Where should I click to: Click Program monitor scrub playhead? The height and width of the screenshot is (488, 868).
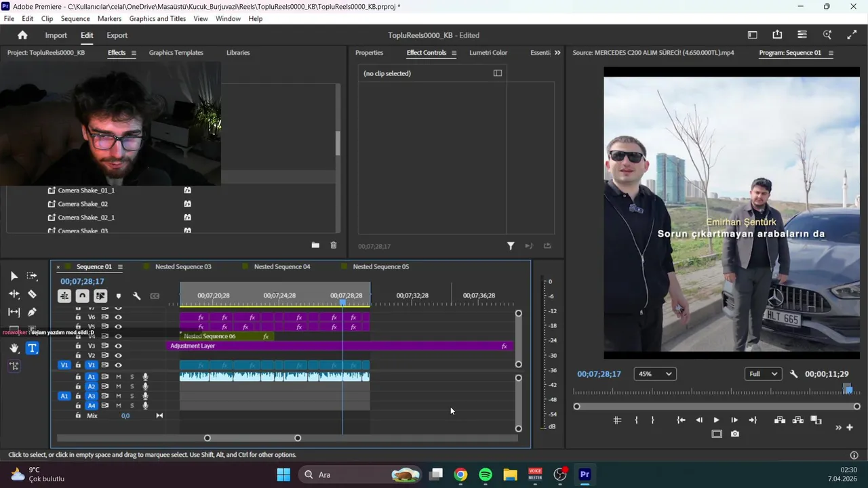tap(848, 390)
